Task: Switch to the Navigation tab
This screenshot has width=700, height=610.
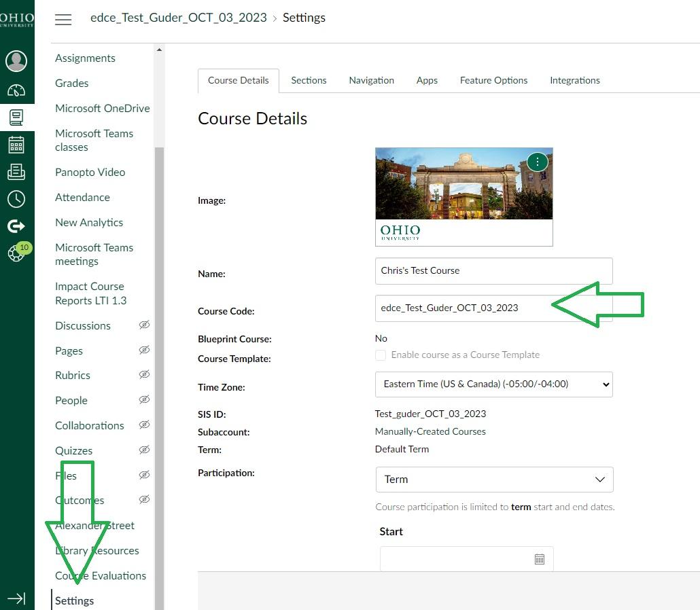Action: click(x=371, y=80)
